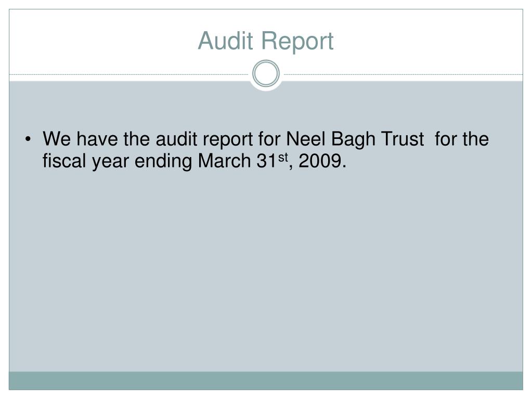This screenshot has height=399, width=532.
Task: Click the superscript "st" after 31
Action: (283, 157)
